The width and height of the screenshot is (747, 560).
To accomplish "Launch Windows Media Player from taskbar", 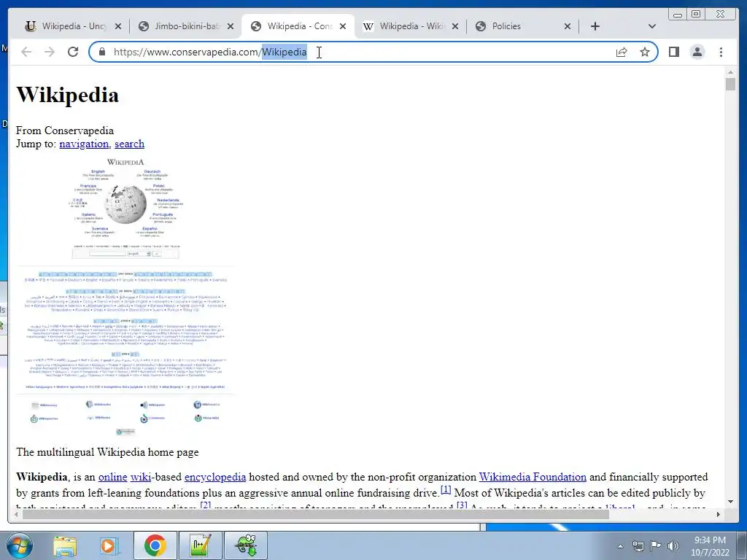I will [109, 545].
